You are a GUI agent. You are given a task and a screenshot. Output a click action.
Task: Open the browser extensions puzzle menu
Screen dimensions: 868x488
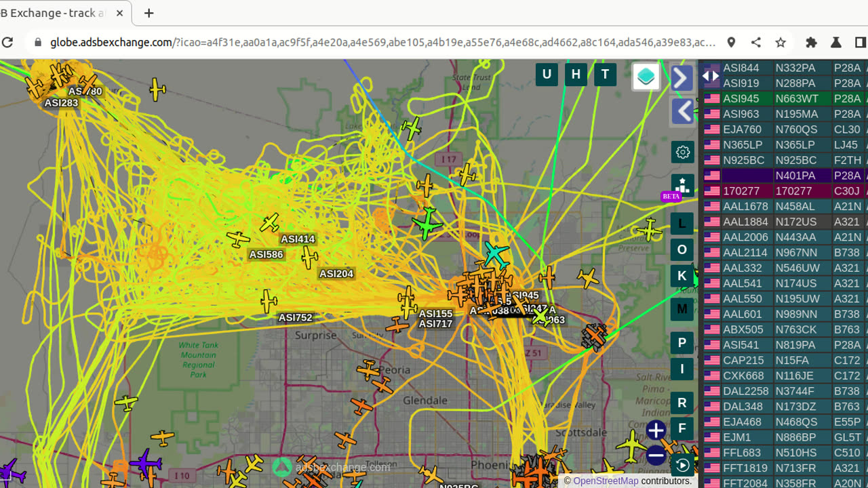click(811, 42)
